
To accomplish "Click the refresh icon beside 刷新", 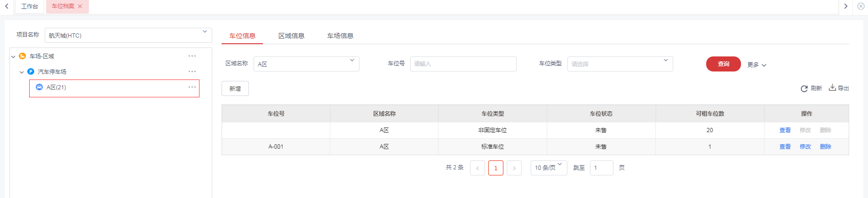I will (x=804, y=88).
